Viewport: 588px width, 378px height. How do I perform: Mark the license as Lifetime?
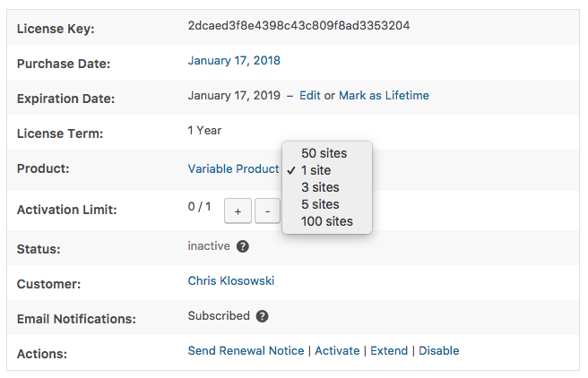coord(384,96)
